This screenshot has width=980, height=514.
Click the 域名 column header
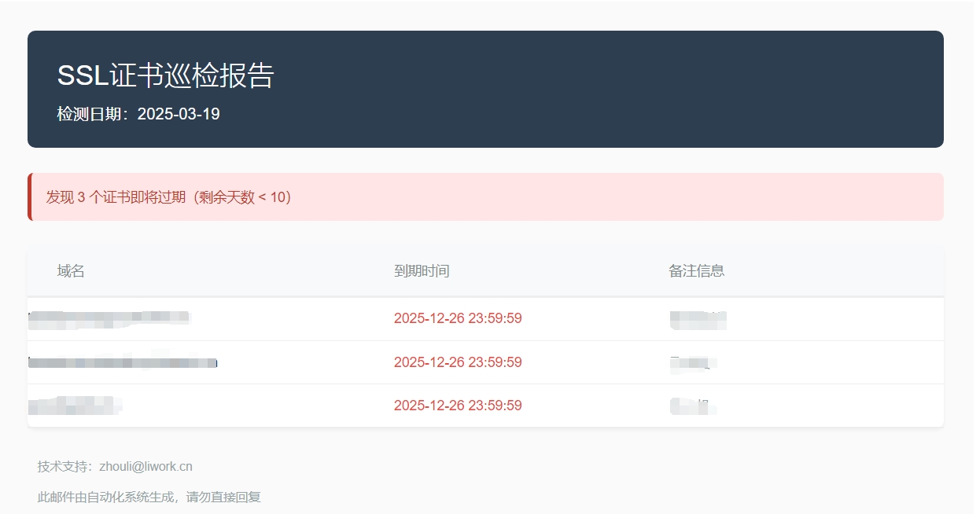71,271
